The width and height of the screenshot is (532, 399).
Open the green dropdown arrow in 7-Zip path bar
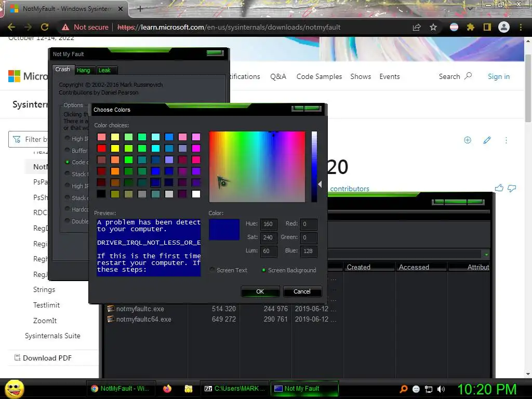pos(486,255)
